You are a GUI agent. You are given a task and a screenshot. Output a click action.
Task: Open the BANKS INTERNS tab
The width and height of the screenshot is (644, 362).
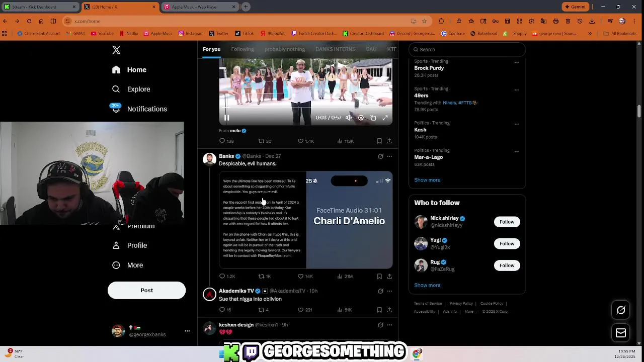coord(335,49)
